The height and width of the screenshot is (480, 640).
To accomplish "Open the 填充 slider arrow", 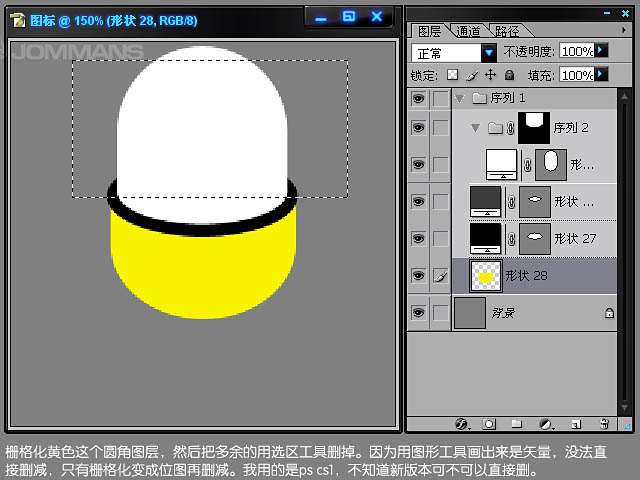I will click(601, 74).
